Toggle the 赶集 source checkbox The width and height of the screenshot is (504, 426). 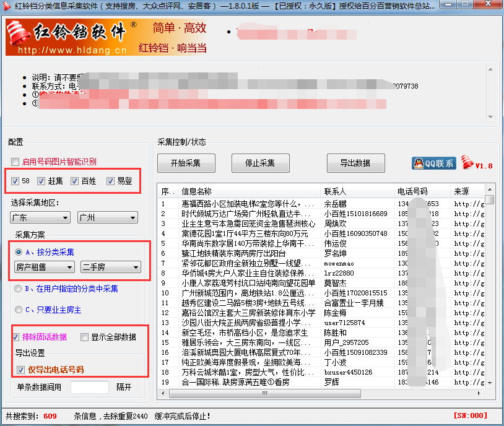pos(41,181)
